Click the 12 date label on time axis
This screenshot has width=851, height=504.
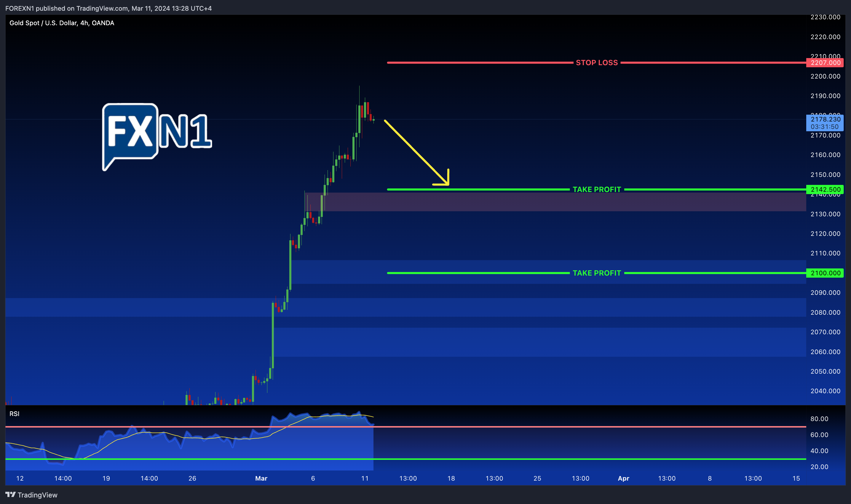[20, 478]
